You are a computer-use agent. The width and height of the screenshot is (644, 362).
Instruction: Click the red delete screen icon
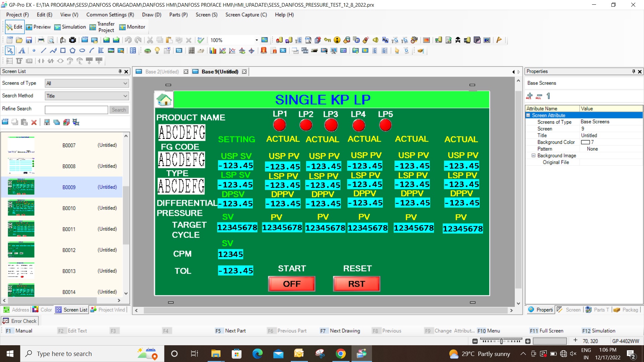point(34,122)
